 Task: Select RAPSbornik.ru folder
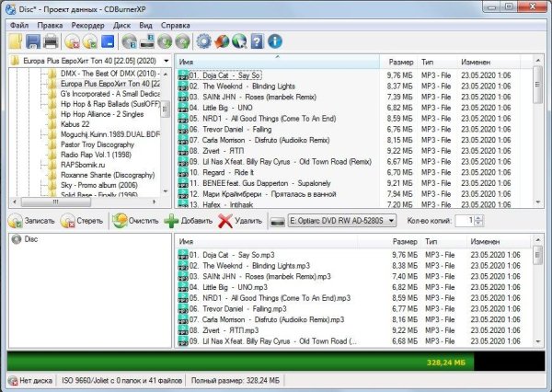coord(83,165)
